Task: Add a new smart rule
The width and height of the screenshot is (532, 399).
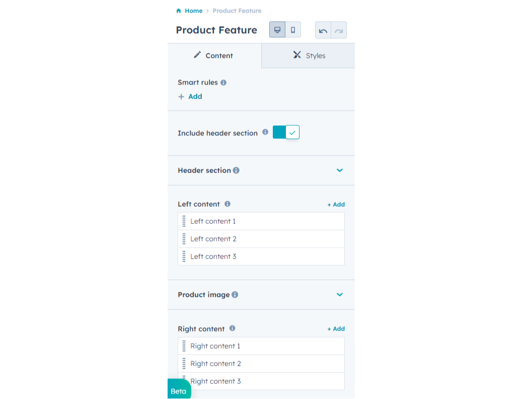Action: 190,96
